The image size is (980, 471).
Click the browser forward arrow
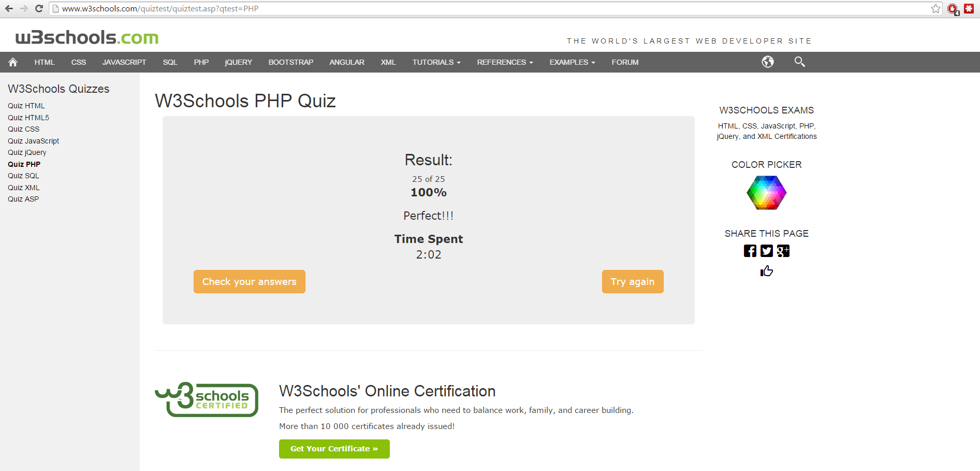click(x=24, y=9)
